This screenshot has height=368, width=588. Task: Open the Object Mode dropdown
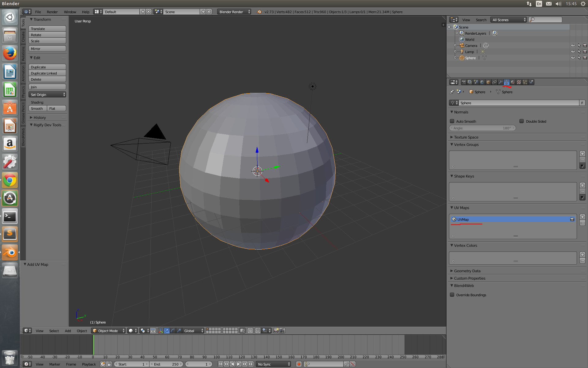click(x=109, y=331)
